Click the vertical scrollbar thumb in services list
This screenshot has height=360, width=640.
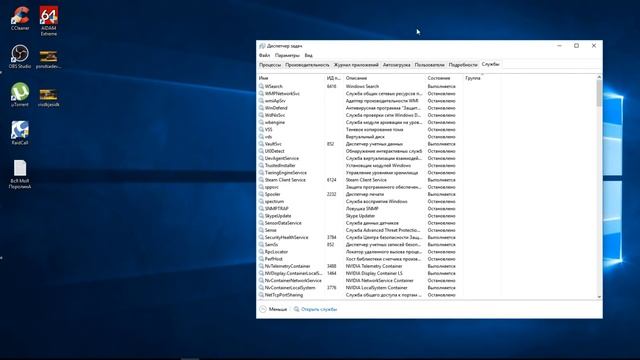[599, 93]
